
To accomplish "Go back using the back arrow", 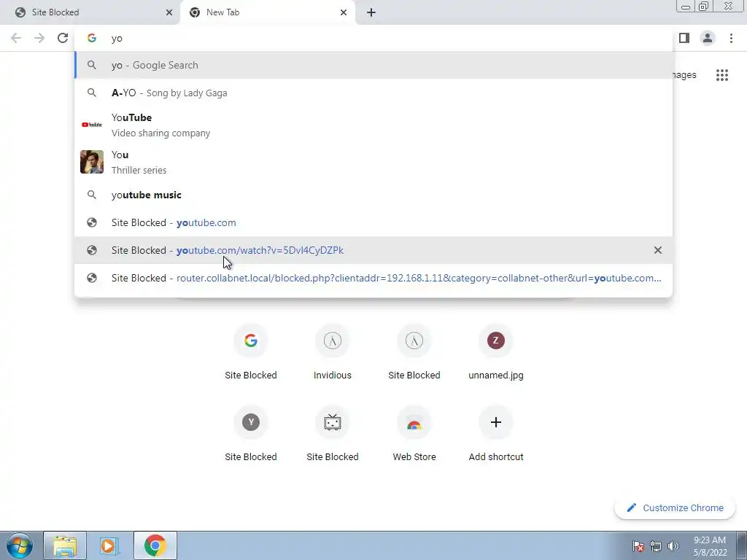I will [x=16, y=38].
